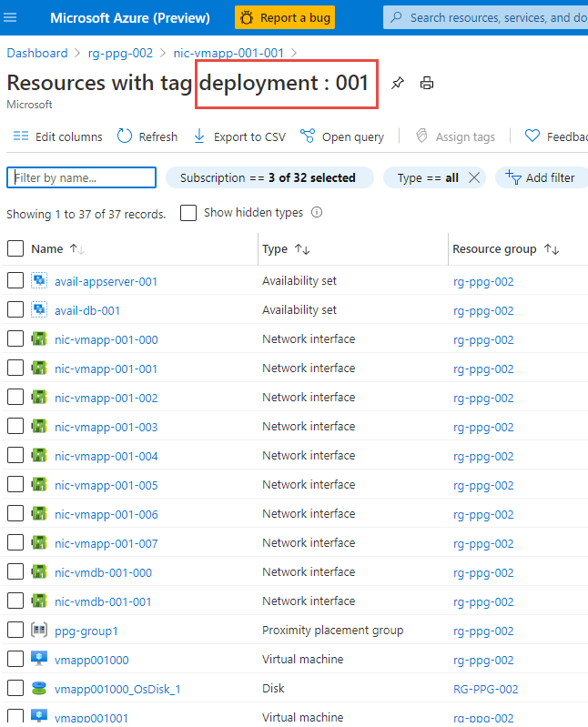The width and height of the screenshot is (588, 727).
Task: Click the vmapp001000 virtual machine icon
Action: [39, 659]
